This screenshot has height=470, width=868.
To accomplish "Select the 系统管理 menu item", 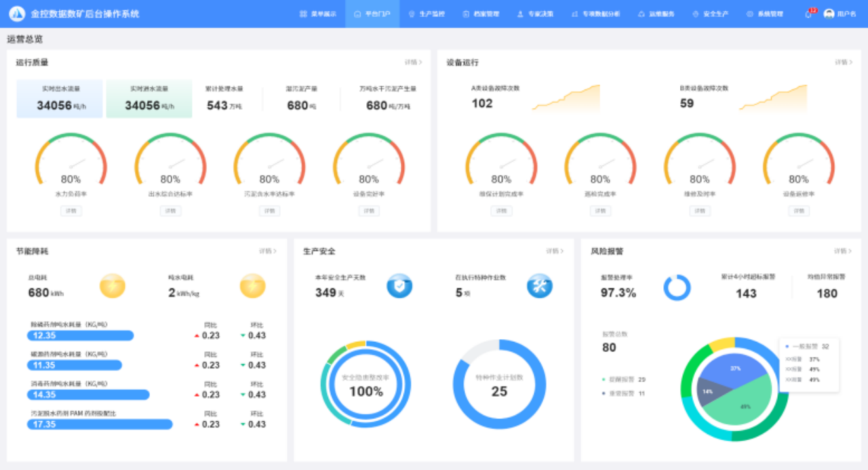I will coord(764,14).
